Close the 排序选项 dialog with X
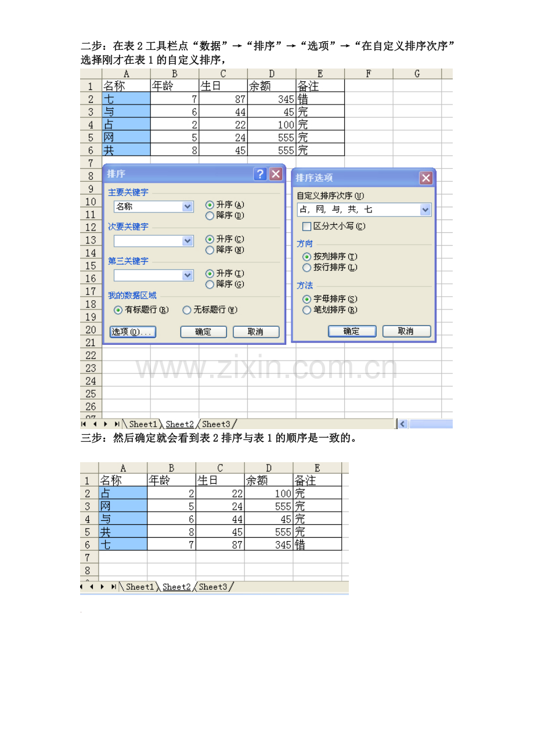Viewport: 534px width, 756px height. point(426,178)
